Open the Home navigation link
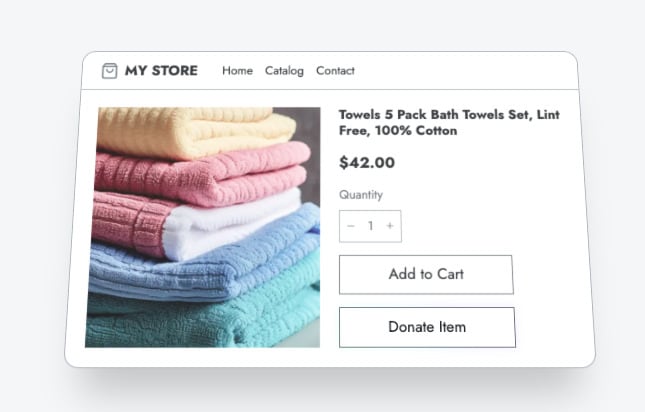This screenshot has width=645, height=412. pyautogui.click(x=237, y=71)
